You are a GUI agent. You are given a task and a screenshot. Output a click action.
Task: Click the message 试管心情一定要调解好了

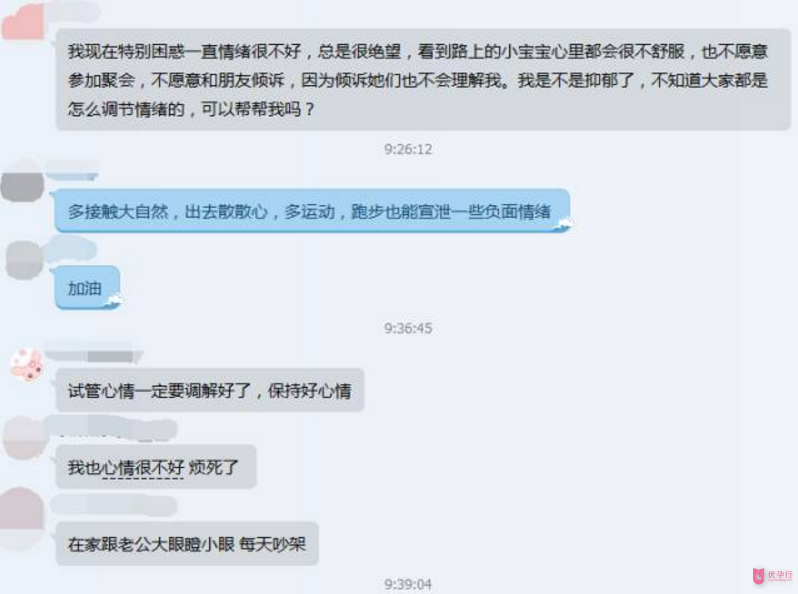pos(210,390)
